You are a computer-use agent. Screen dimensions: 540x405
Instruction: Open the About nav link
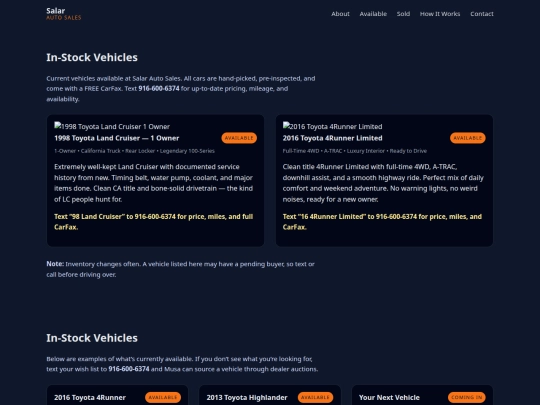pos(340,14)
